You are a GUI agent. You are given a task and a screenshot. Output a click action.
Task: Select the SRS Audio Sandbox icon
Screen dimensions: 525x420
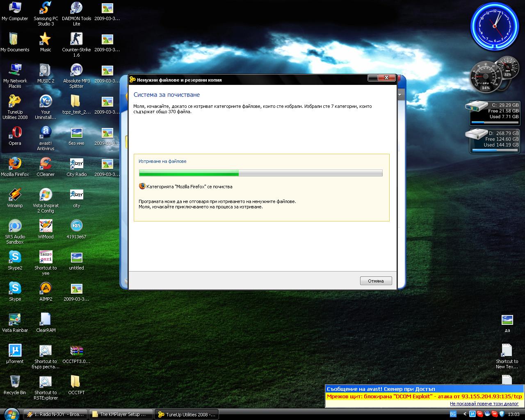[x=15, y=232]
